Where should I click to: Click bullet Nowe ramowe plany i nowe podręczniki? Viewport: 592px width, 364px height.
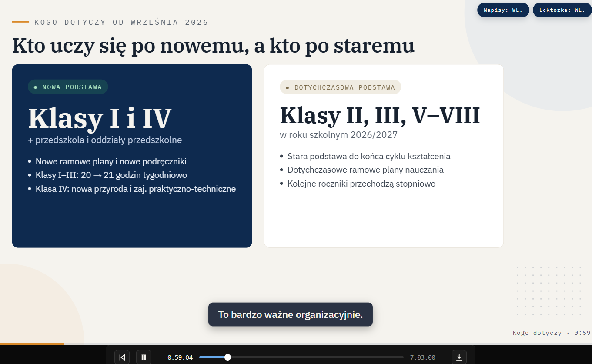coord(111,161)
